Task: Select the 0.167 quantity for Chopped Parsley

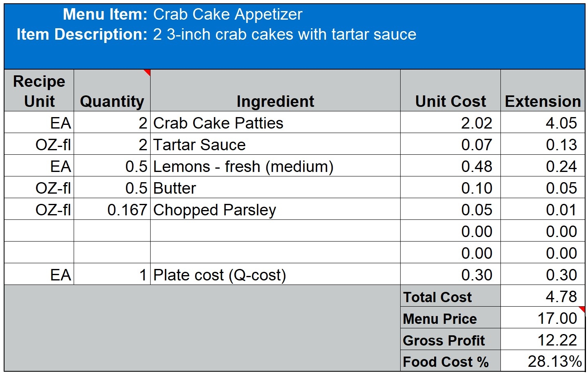Action: [127, 210]
